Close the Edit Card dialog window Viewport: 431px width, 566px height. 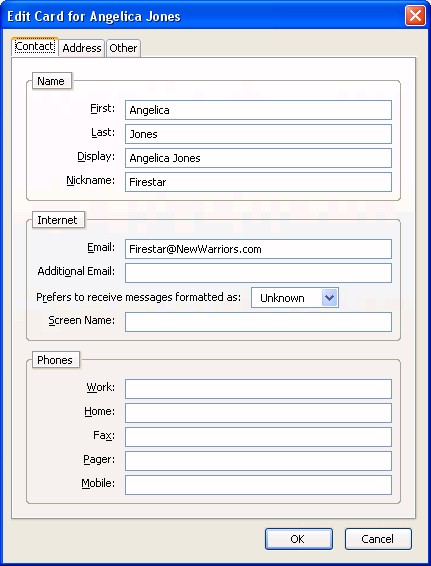415,16
